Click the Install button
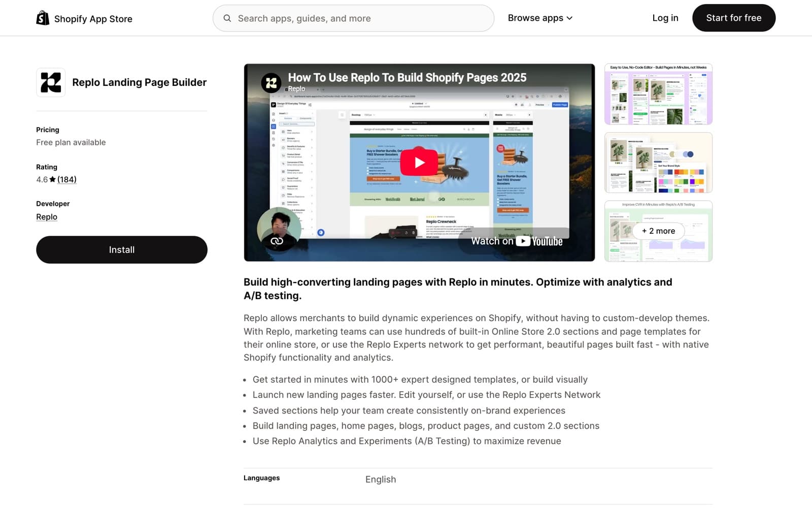 point(122,249)
